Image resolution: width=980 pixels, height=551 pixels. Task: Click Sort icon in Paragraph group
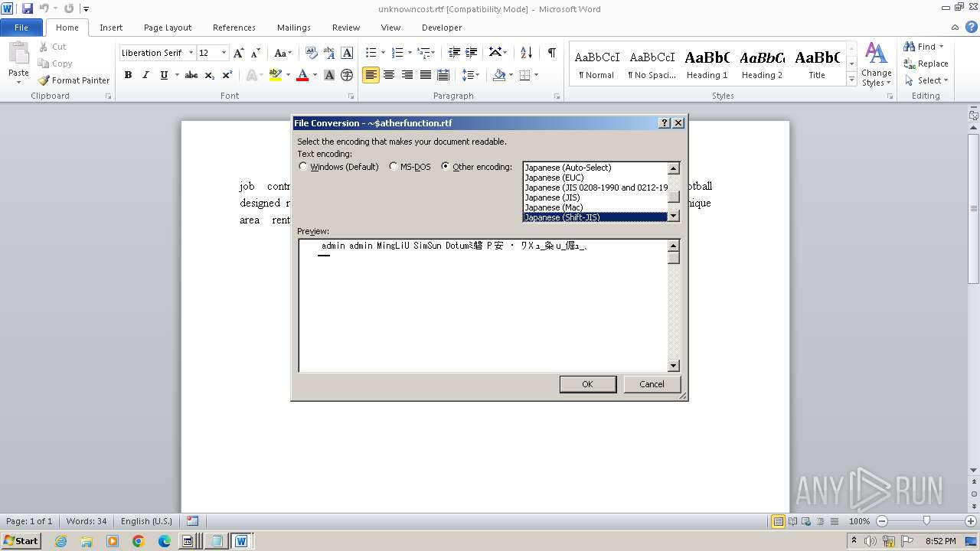[526, 53]
